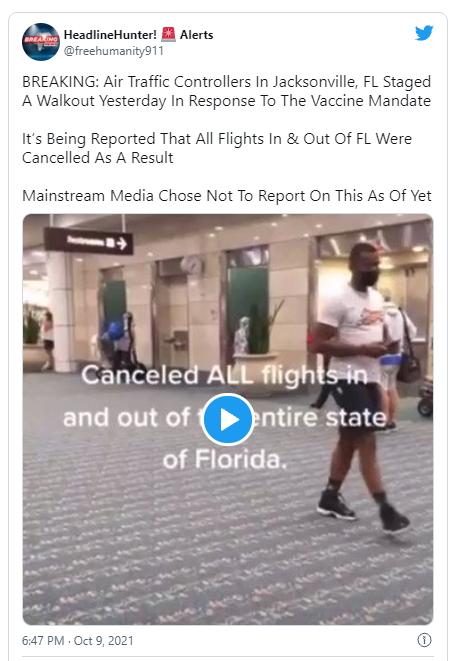The image size is (459, 661).
Task: Visit the @freehumanity911 handle link
Action: 113,51
